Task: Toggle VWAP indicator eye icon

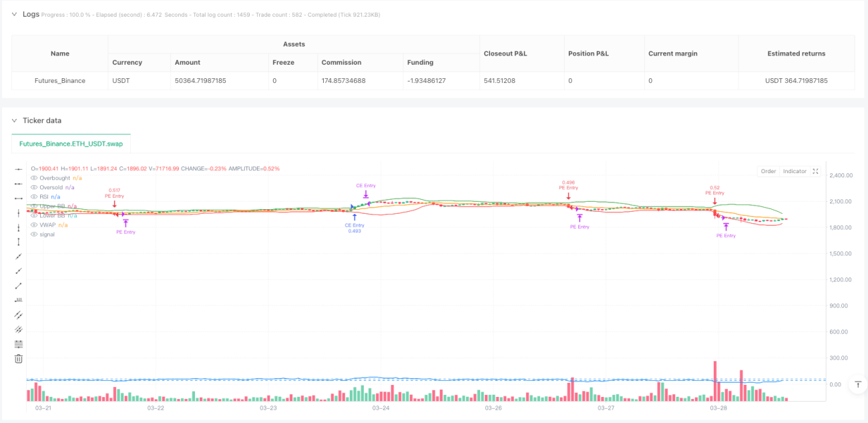Action: pyautogui.click(x=35, y=225)
